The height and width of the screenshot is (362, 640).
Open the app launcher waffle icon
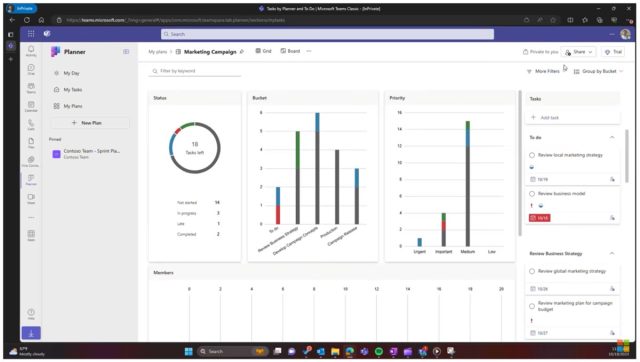click(31, 34)
